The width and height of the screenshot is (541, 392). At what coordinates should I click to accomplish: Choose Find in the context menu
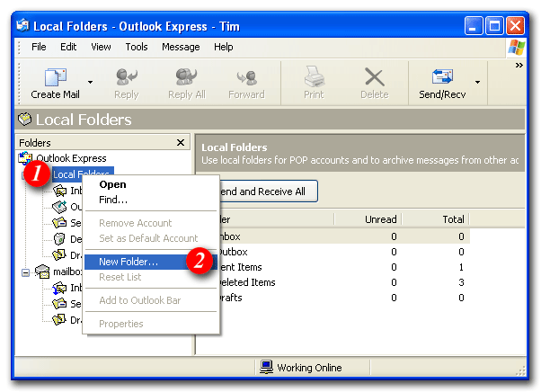coord(113,200)
